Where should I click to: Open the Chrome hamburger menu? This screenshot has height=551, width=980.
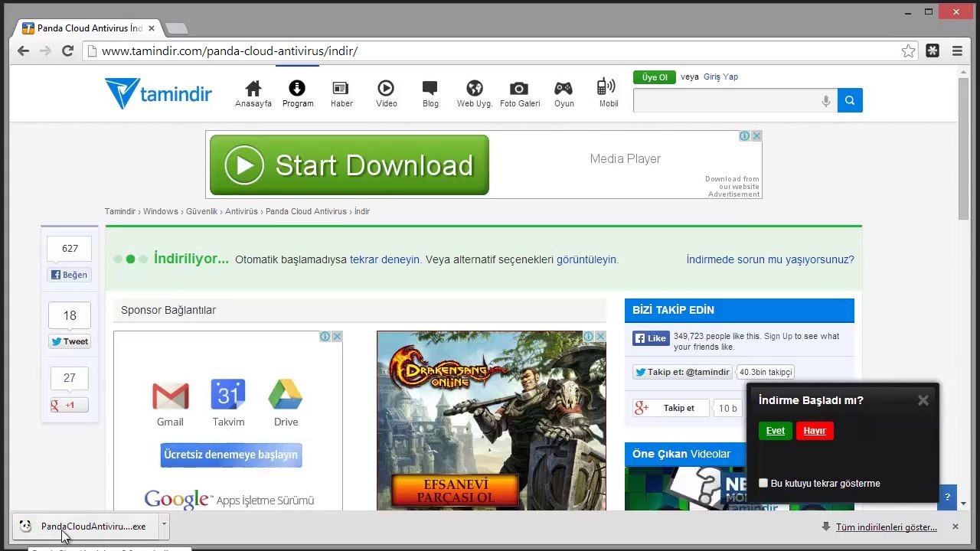tap(957, 51)
